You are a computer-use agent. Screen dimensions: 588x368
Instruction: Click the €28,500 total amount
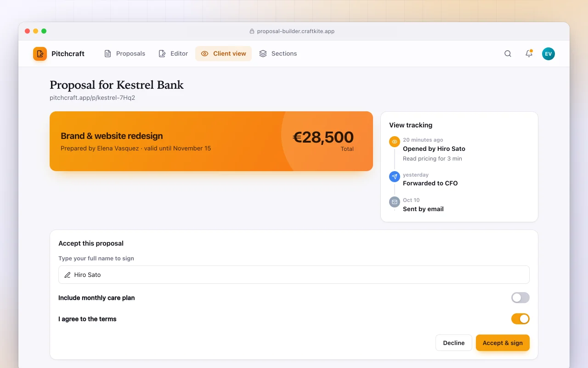tap(323, 137)
